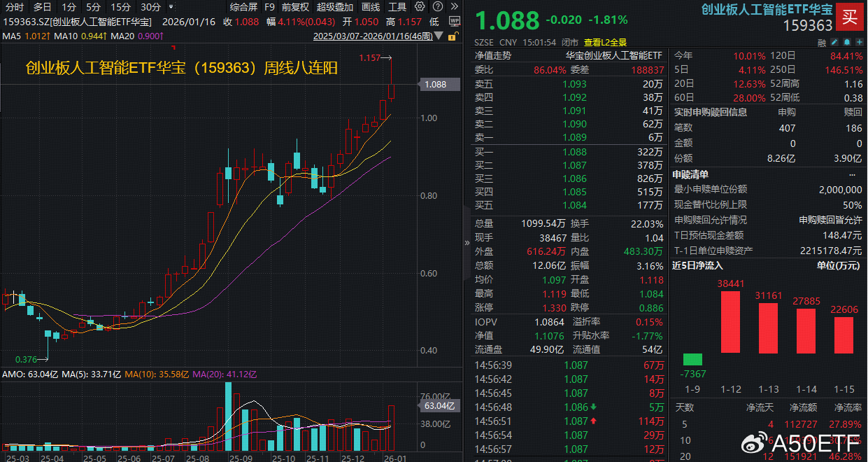This screenshot has height=462, width=868.
Task: Switch to the 15分 timeframe tab
Action: 121,6
